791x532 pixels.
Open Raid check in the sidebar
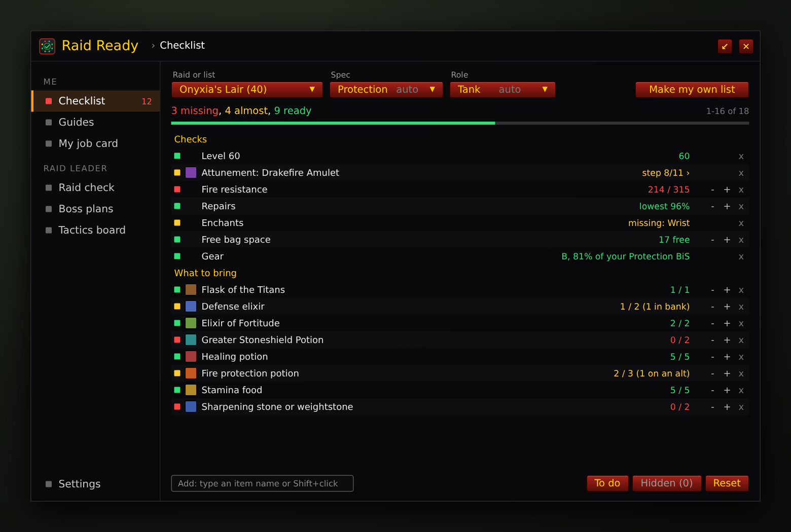[96, 187]
